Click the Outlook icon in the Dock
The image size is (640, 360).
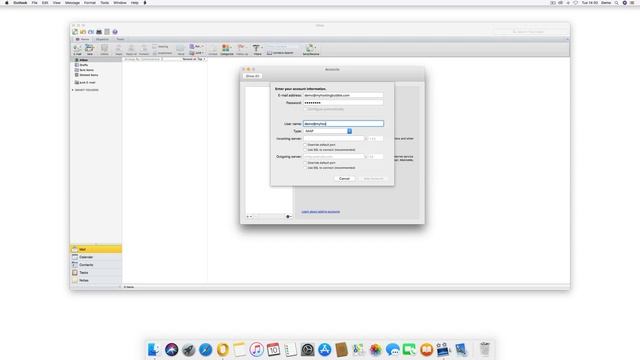click(222, 349)
